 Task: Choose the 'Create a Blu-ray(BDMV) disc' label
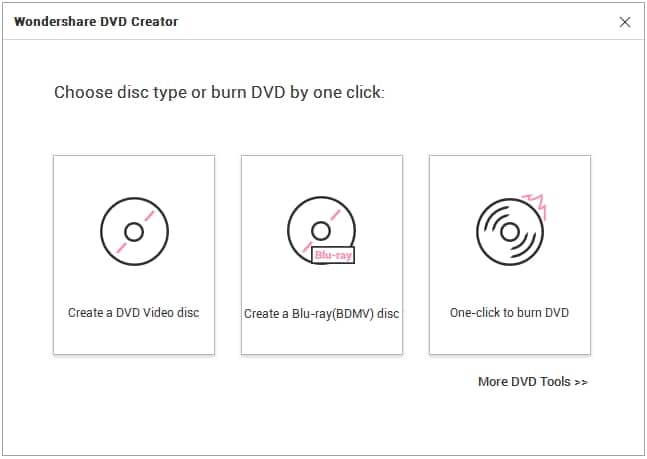pyautogui.click(x=321, y=314)
